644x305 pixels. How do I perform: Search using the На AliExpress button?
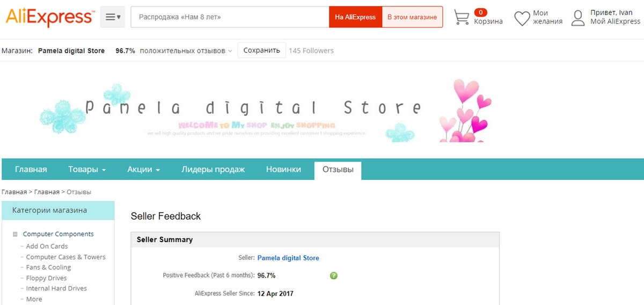[355, 17]
